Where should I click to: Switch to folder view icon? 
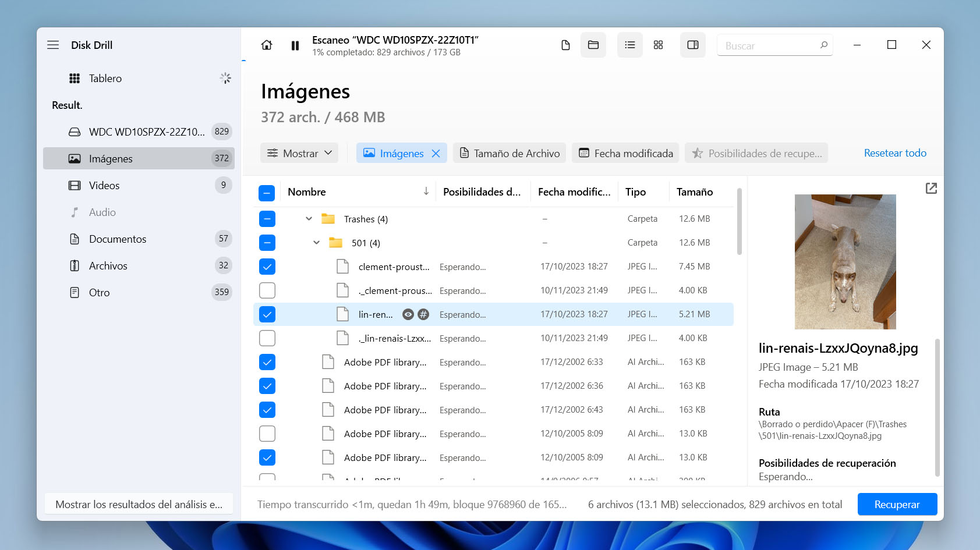pyautogui.click(x=593, y=45)
